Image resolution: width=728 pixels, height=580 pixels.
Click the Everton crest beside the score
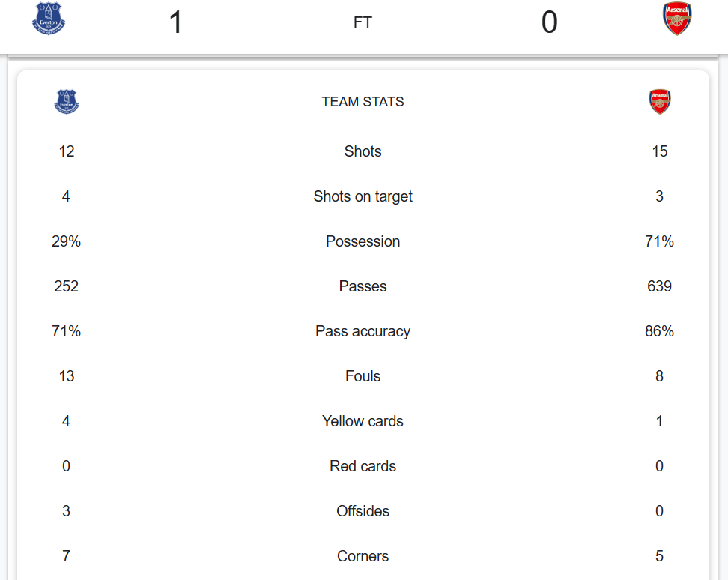[x=49, y=19]
